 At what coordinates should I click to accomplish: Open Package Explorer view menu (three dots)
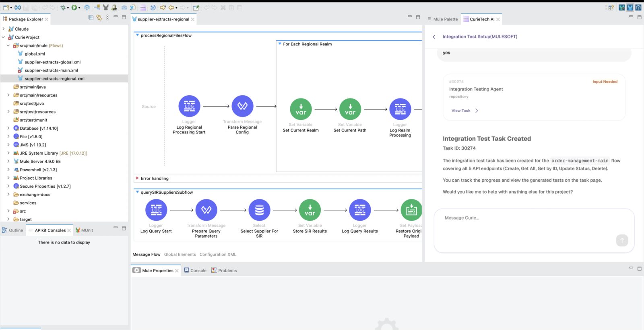[107, 18]
